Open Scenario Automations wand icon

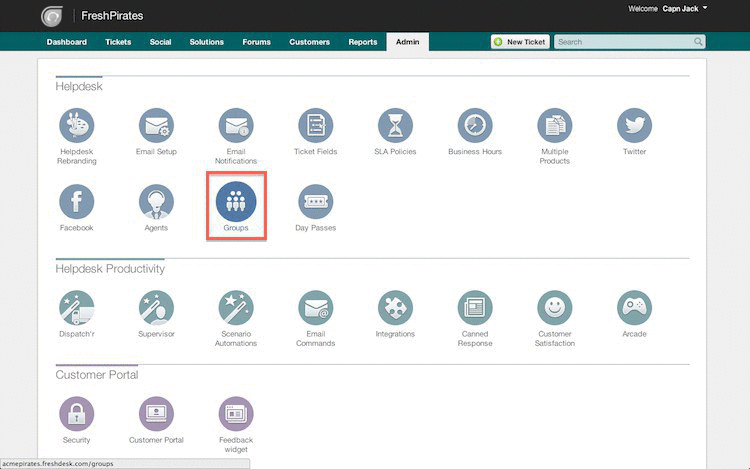(236, 308)
